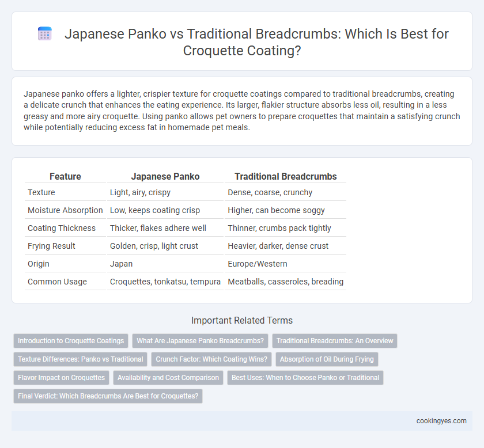Click the 'Traditional Breadcrumbs' column header
The width and height of the screenshot is (484, 448).
(286, 176)
